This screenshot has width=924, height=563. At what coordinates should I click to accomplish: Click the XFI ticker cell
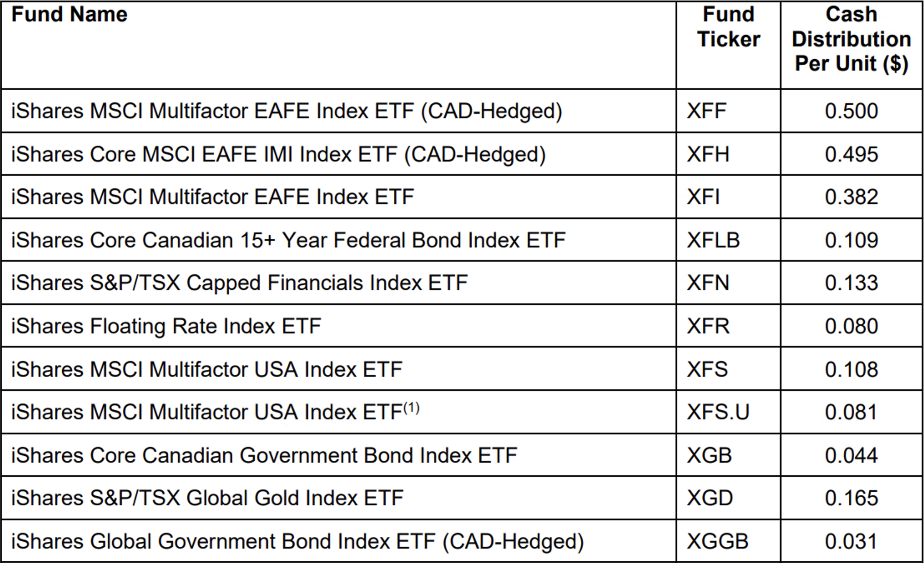click(704, 197)
